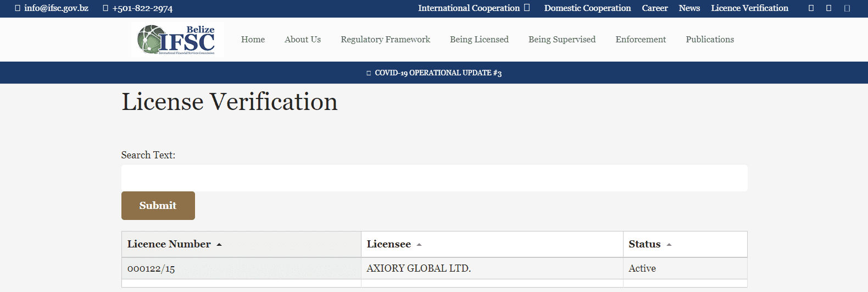
Task: Select the Active status cell
Action: pyautogui.click(x=685, y=268)
